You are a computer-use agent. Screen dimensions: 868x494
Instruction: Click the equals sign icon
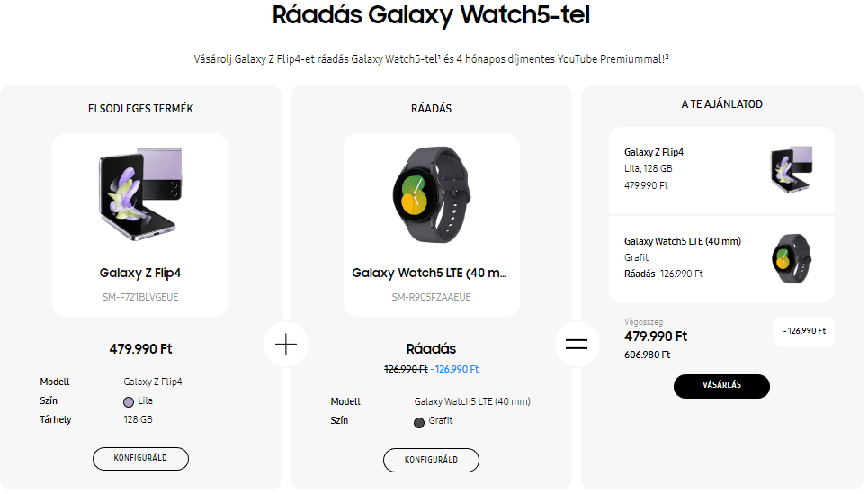tap(576, 344)
